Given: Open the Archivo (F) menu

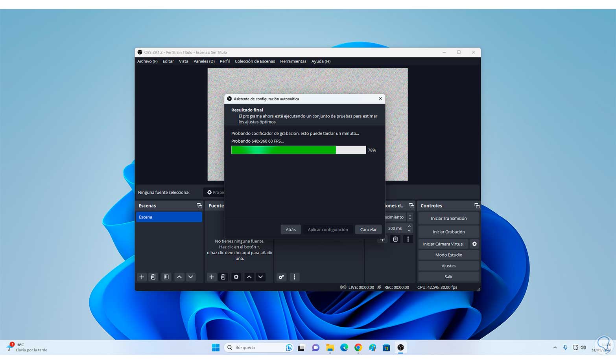Looking at the screenshot, I should pos(147,61).
